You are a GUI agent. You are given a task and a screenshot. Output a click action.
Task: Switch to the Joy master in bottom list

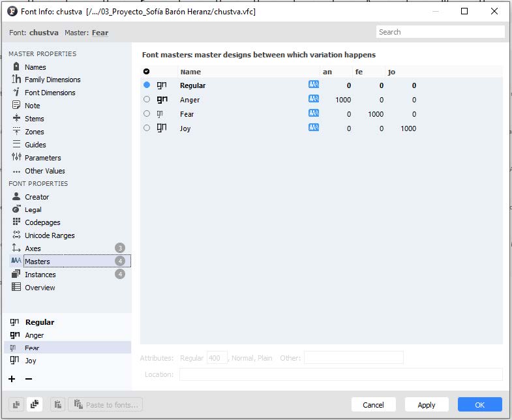click(31, 361)
